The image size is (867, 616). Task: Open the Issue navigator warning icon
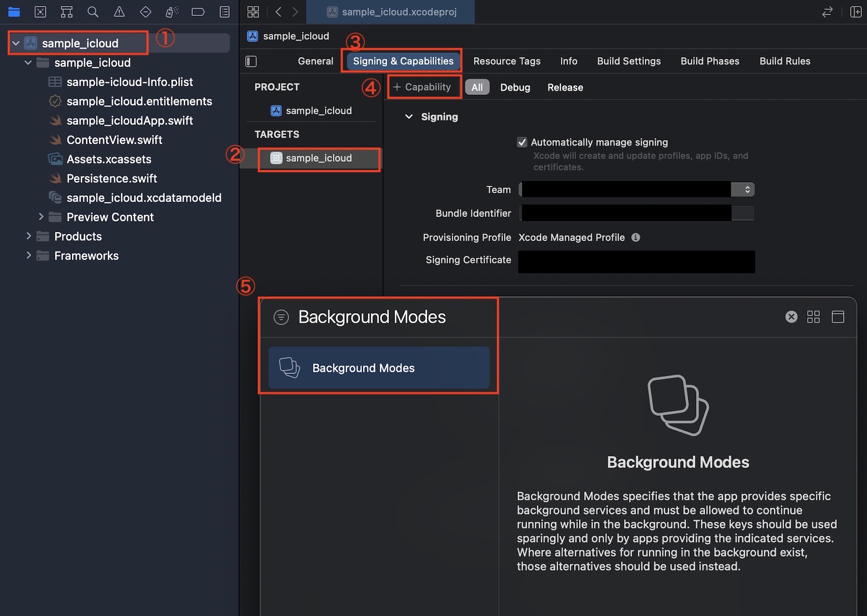(x=119, y=12)
